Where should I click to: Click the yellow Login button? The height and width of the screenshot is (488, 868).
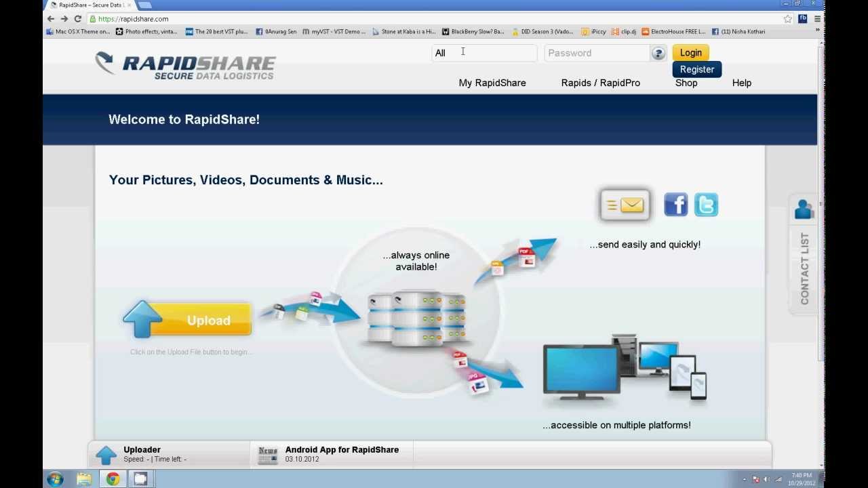pos(691,53)
